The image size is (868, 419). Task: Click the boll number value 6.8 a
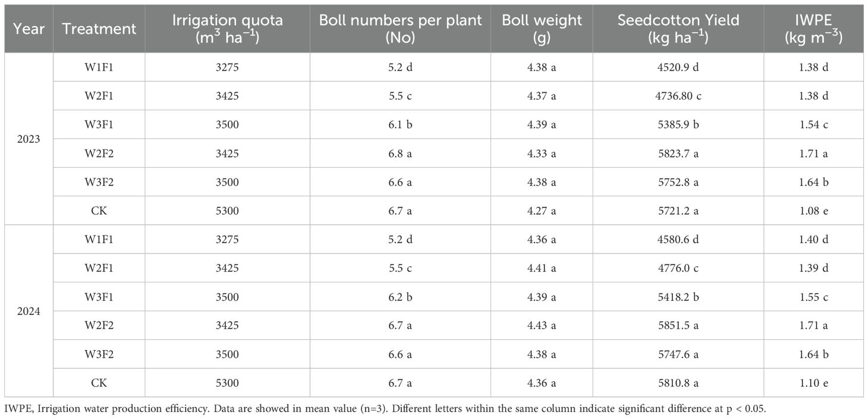(400, 153)
